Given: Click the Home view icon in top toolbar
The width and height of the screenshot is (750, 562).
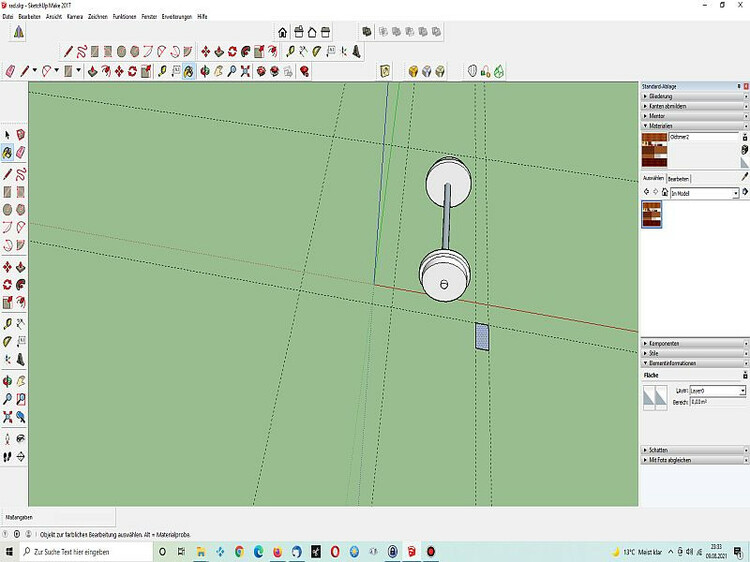Looking at the screenshot, I should click(283, 32).
